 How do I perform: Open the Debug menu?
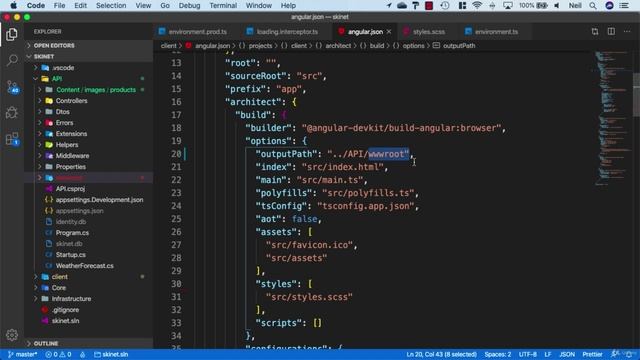189,6
